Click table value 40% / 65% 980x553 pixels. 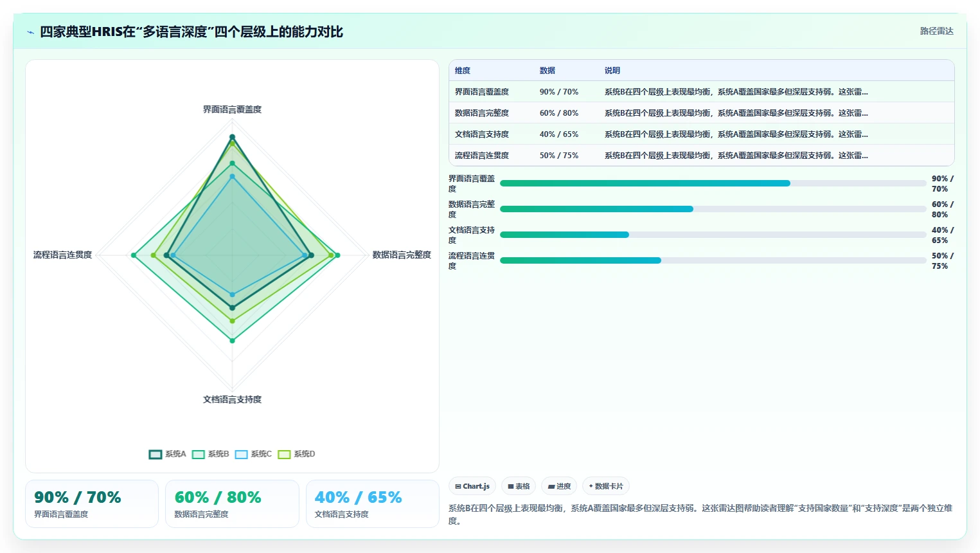(x=559, y=134)
